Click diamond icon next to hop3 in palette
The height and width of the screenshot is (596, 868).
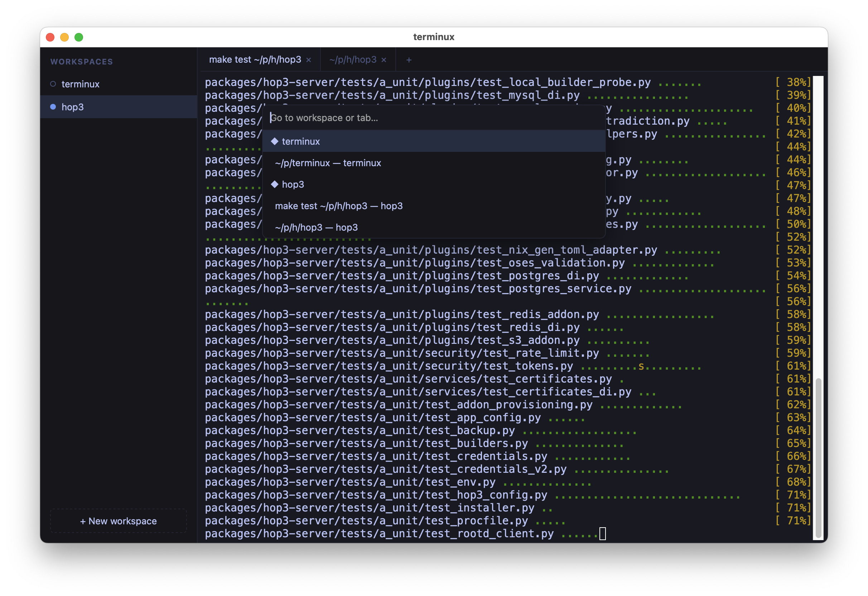(x=275, y=184)
